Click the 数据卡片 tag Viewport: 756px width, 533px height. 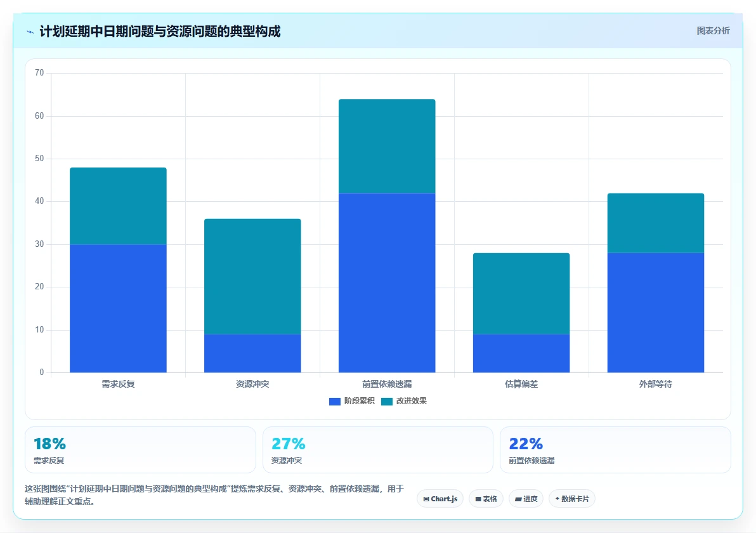572,499
